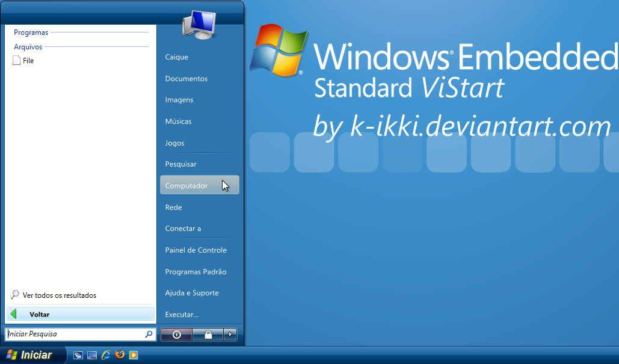This screenshot has height=364, width=619.
Task: Click the window switcher quick launch icon
Action: coord(78,355)
